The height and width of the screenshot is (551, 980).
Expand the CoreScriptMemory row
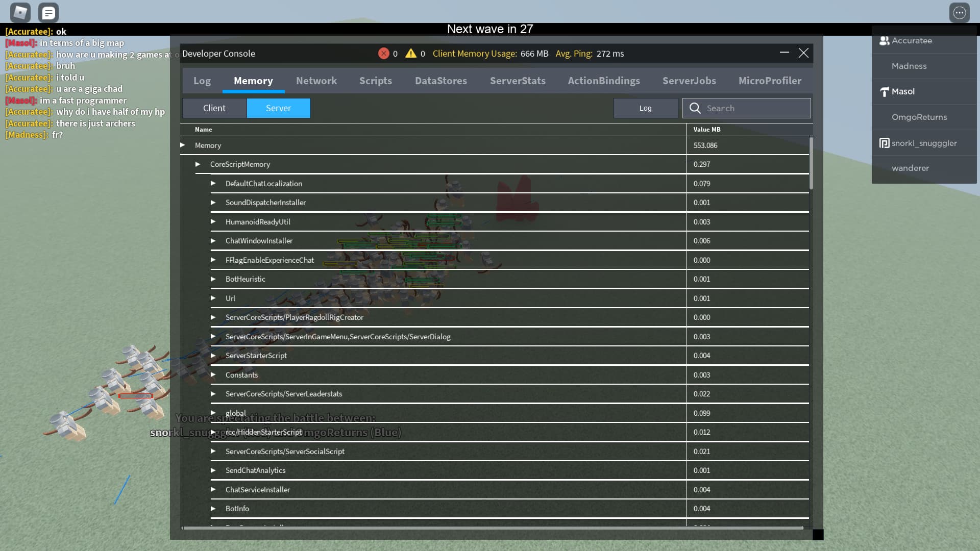[198, 164]
